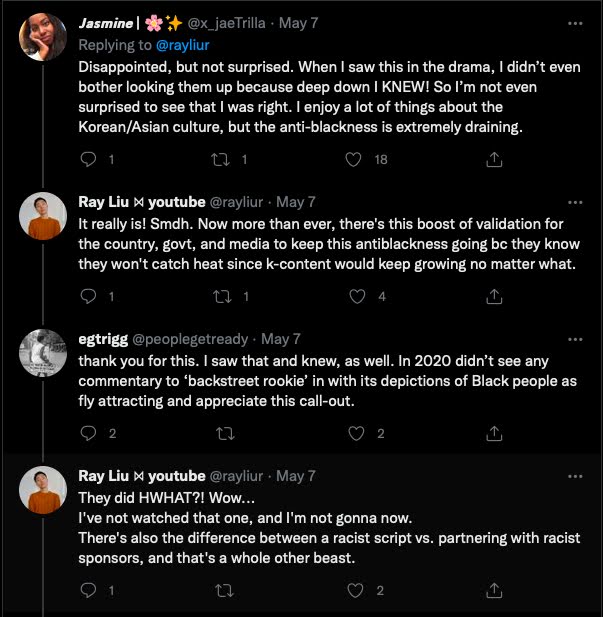This screenshot has height=617, width=603.
Task: Share Ray Liu's 'They did HWHAT' tweet
Action: 493,590
